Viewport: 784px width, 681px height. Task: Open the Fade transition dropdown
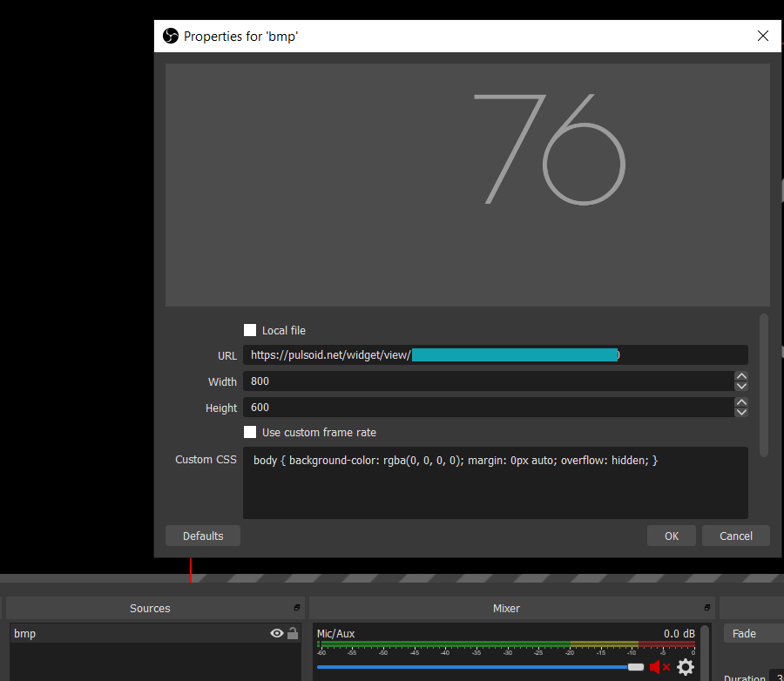click(x=754, y=633)
